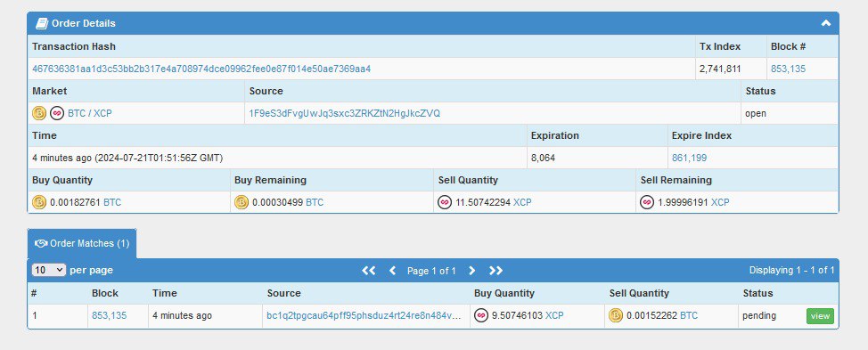Screen dimensions: 868x350
Task: Click the BTC link in the Buy Quantity cell
Action: (x=112, y=202)
